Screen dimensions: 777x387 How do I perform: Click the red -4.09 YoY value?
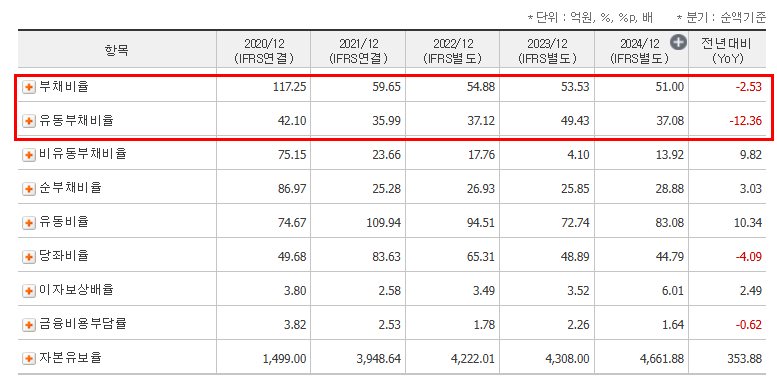[x=748, y=257]
